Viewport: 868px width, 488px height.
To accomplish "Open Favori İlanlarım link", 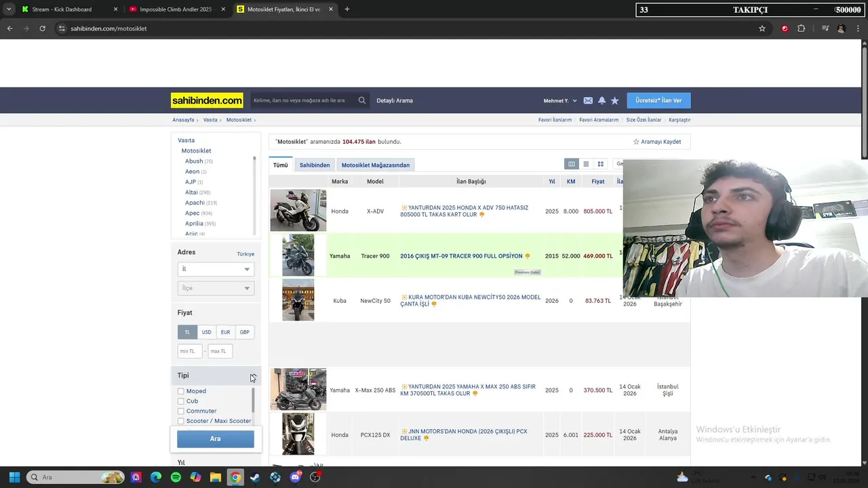I will click(555, 120).
